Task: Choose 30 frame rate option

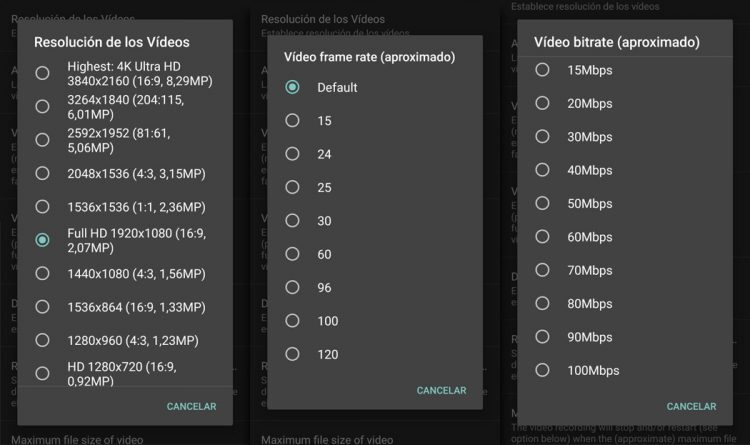Action: point(292,220)
